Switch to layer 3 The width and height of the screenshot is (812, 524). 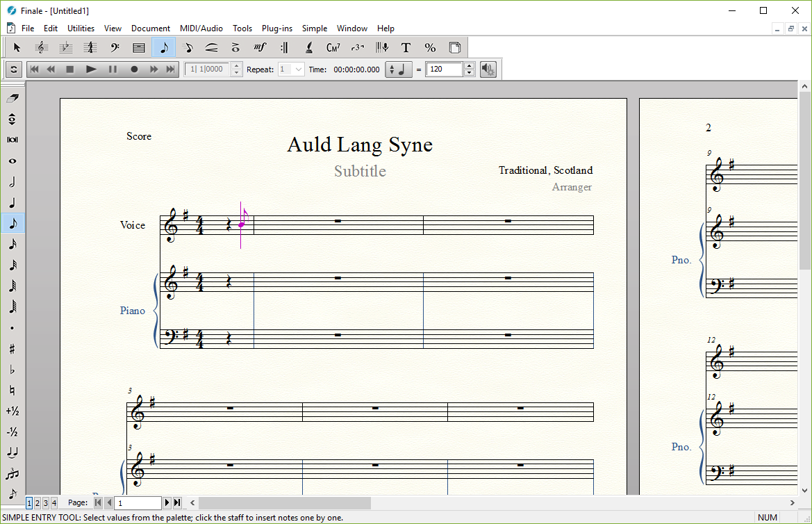click(46, 502)
